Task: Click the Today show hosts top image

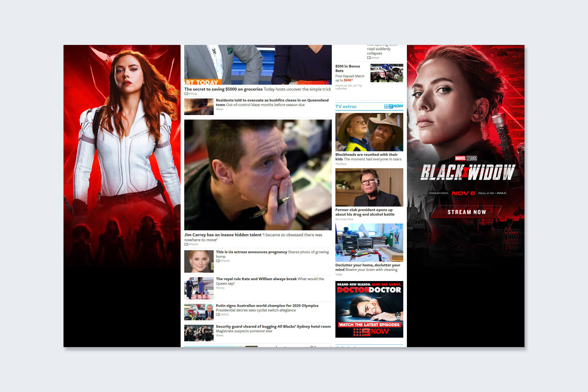Action: (258, 65)
